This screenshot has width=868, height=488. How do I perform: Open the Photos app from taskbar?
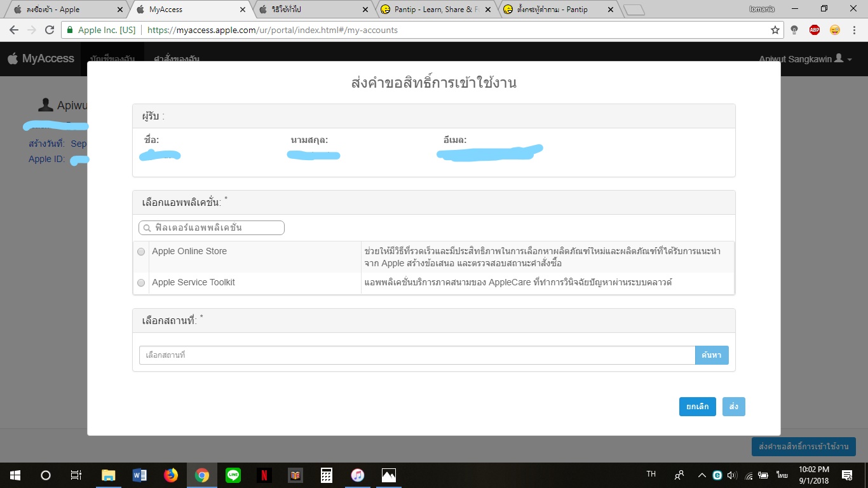click(389, 475)
